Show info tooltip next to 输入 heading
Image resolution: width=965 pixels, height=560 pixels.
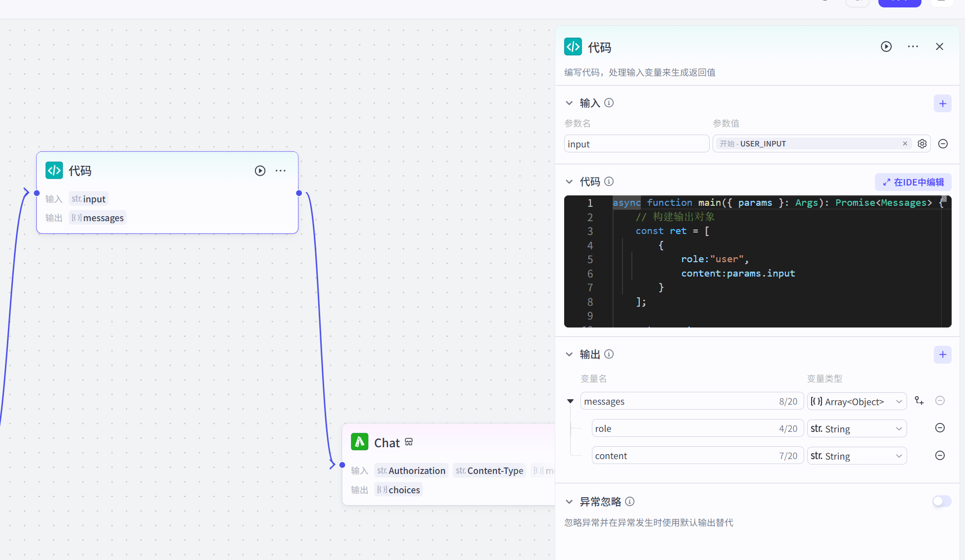[609, 103]
